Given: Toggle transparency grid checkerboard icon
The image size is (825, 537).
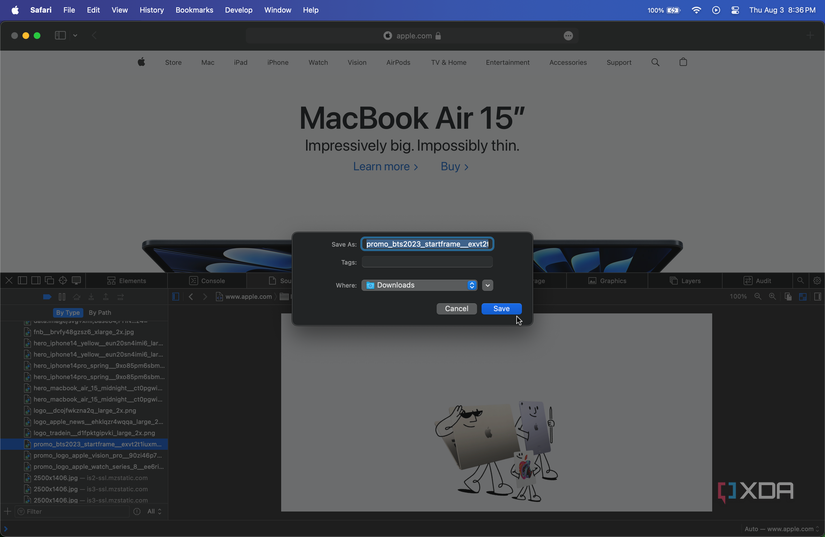Looking at the screenshot, I should click(803, 297).
